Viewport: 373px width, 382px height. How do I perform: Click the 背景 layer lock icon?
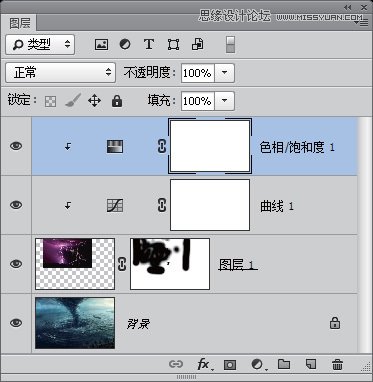click(335, 323)
